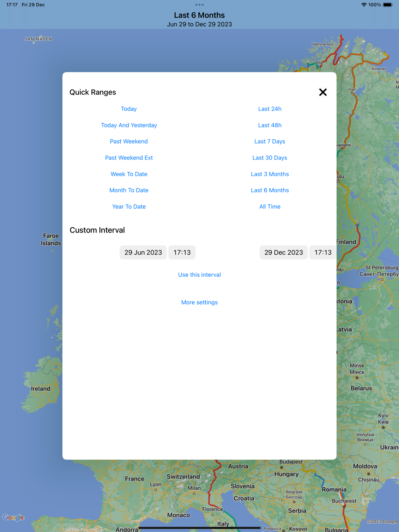The width and height of the screenshot is (399, 532).
Task: Select Last 6 Months range
Action: pos(270,190)
